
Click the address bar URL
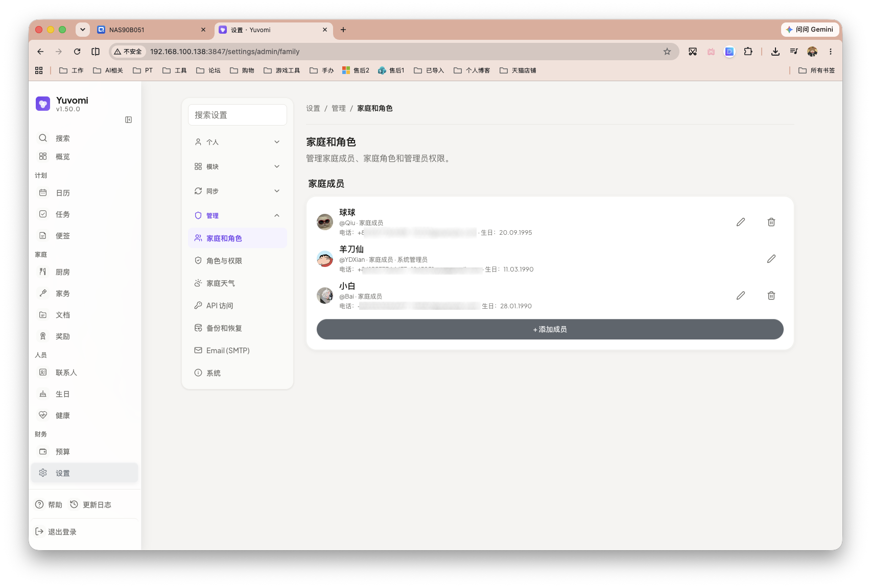225,52
